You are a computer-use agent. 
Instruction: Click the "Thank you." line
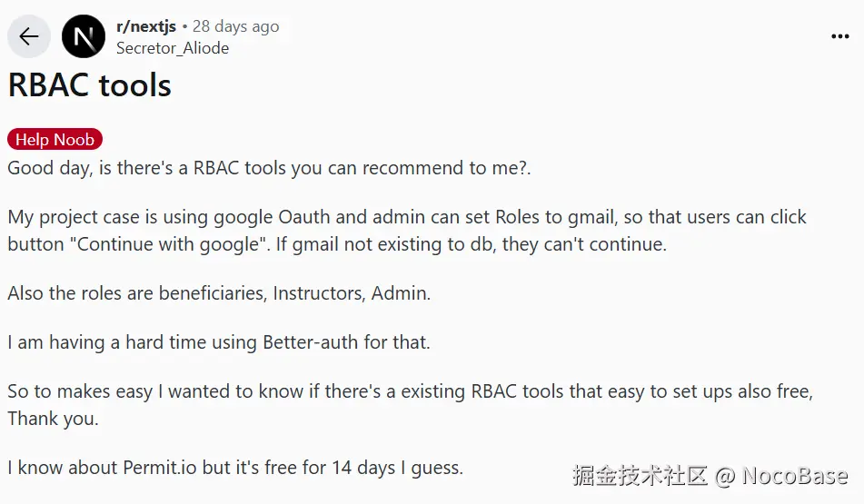[53, 419]
